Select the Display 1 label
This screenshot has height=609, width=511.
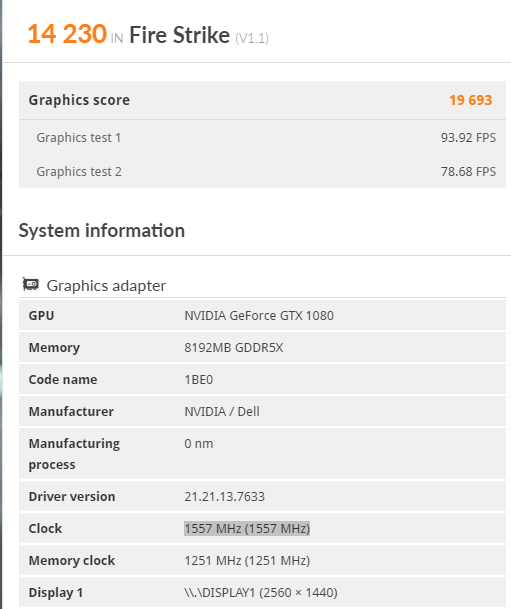pos(56,593)
